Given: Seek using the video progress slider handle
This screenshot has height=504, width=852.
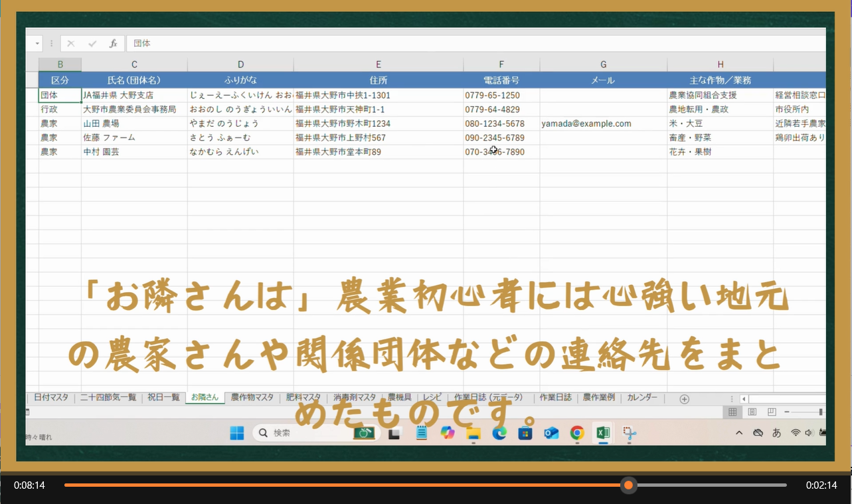Looking at the screenshot, I should 628,485.
